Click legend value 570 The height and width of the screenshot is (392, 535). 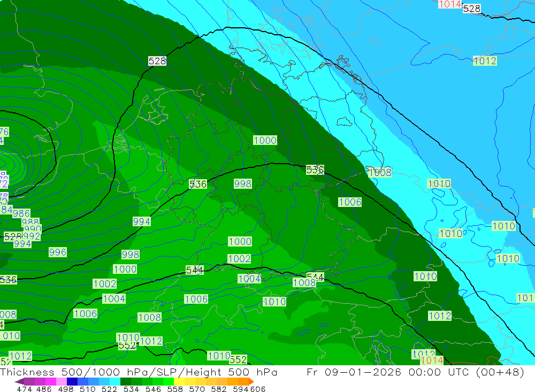click(197, 389)
